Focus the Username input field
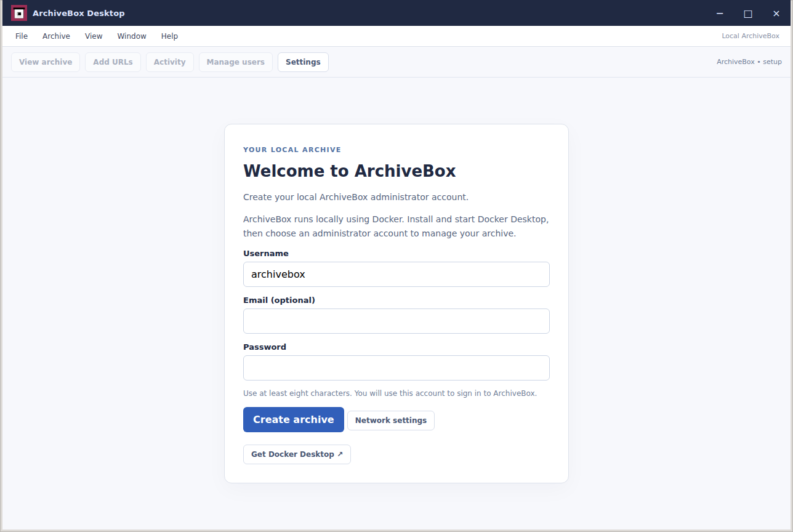793x532 pixels. 396,274
